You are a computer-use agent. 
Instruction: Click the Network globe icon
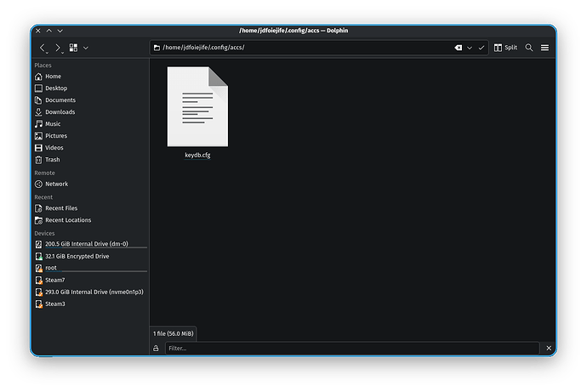(38, 184)
